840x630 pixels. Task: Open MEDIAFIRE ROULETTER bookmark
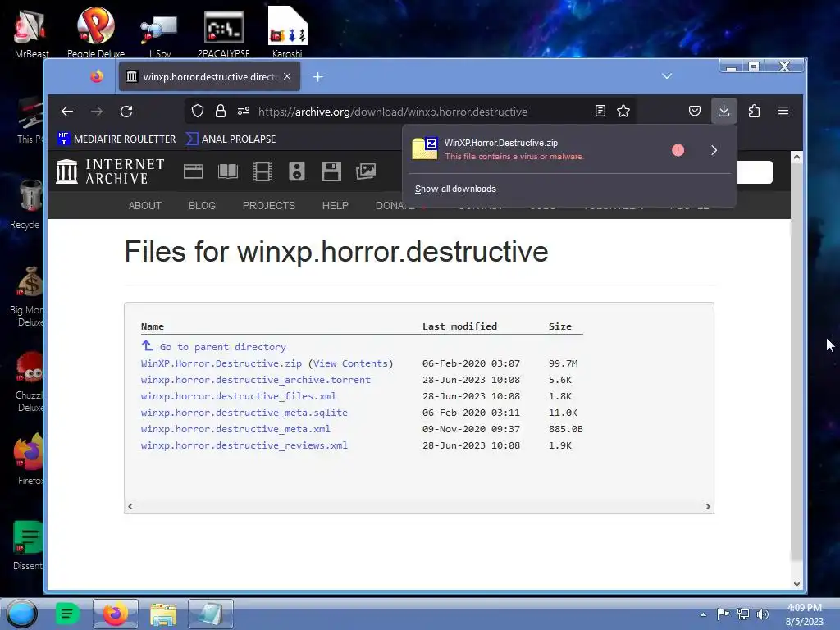coord(116,139)
